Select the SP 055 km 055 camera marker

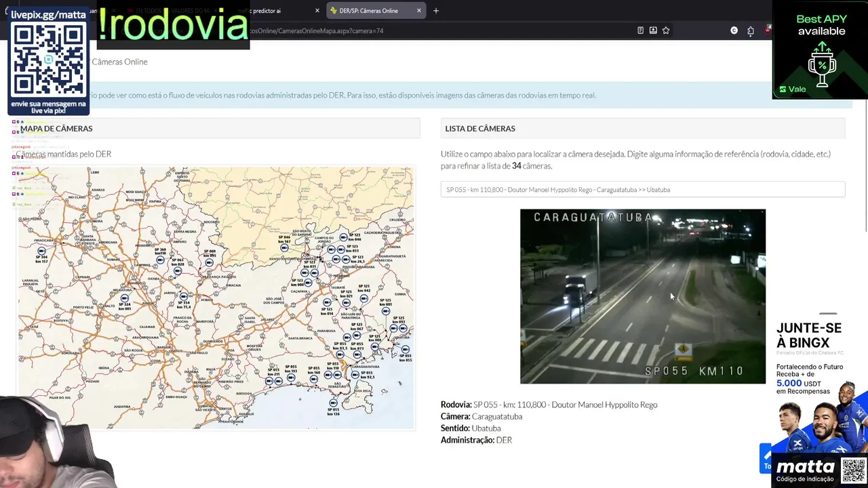coord(406,350)
